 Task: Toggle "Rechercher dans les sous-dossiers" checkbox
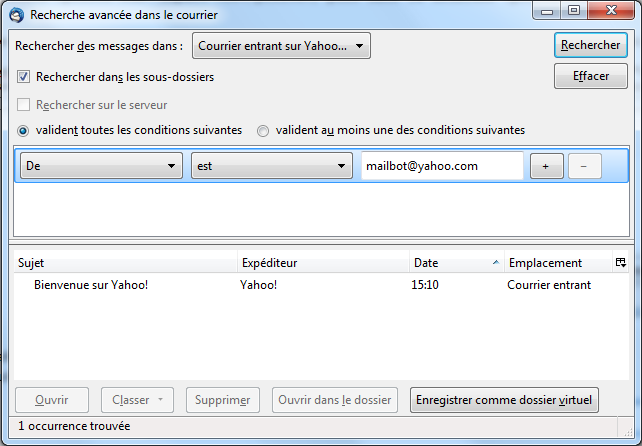[23, 77]
